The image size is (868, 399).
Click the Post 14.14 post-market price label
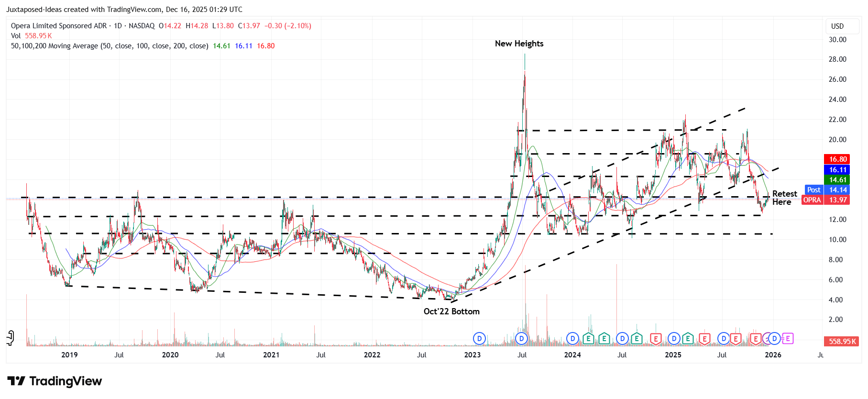point(827,190)
